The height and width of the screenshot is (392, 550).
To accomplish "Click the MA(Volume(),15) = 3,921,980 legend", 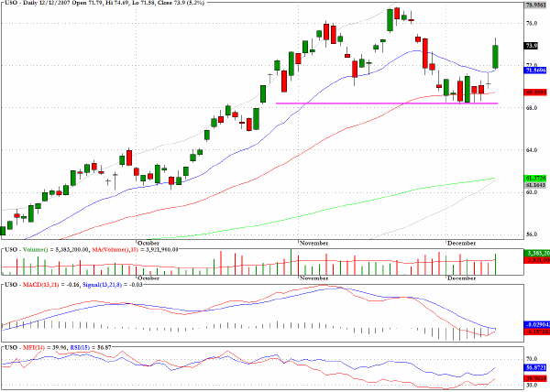I will click(x=136, y=250).
